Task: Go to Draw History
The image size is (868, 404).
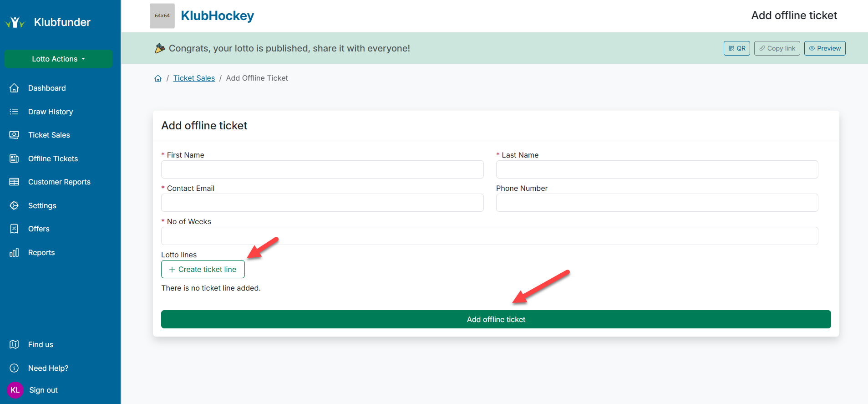Action: 51,112
